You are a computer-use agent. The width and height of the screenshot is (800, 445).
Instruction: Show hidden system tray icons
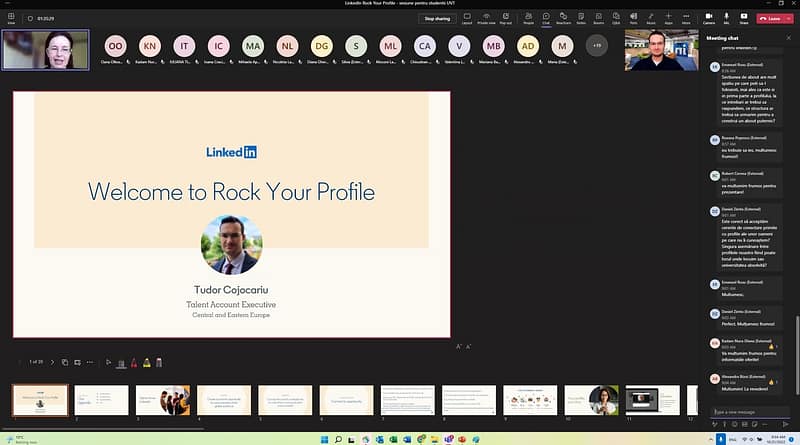coord(711,439)
